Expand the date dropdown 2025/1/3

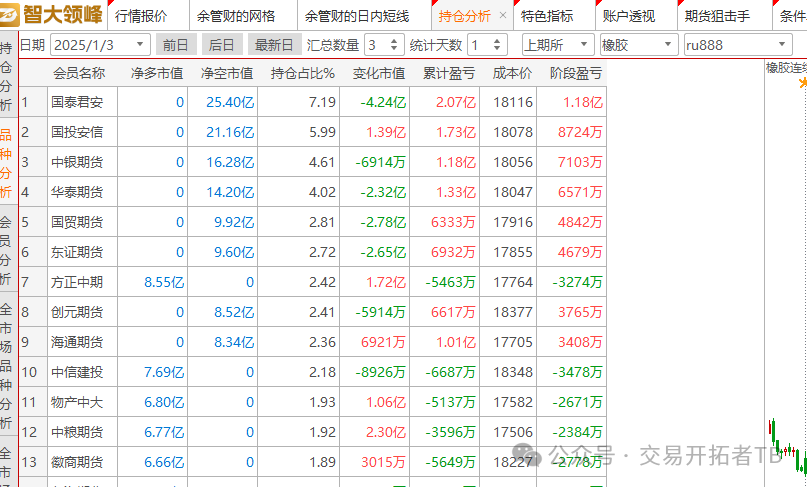[x=140, y=45]
